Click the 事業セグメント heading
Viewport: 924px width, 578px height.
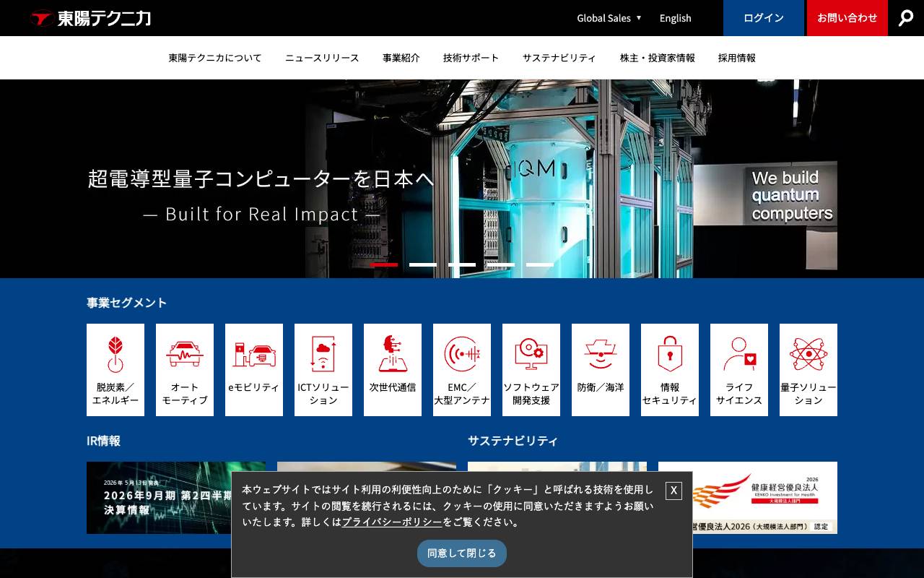[127, 303]
